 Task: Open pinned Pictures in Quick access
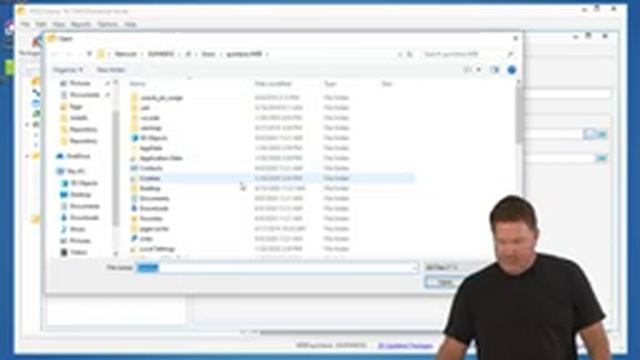coord(80,83)
